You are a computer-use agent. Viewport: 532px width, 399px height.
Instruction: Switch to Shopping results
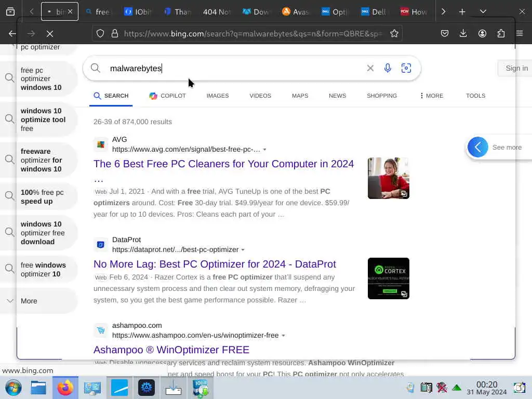[382, 96]
